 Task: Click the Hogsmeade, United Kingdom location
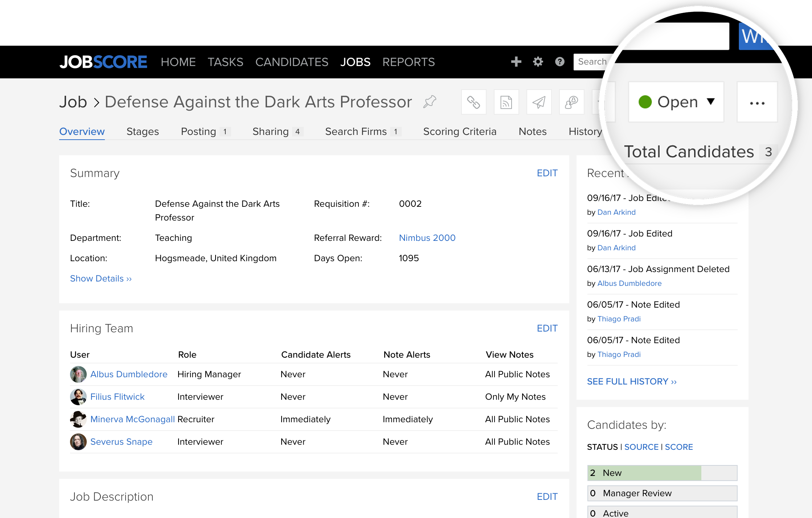click(x=216, y=258)
